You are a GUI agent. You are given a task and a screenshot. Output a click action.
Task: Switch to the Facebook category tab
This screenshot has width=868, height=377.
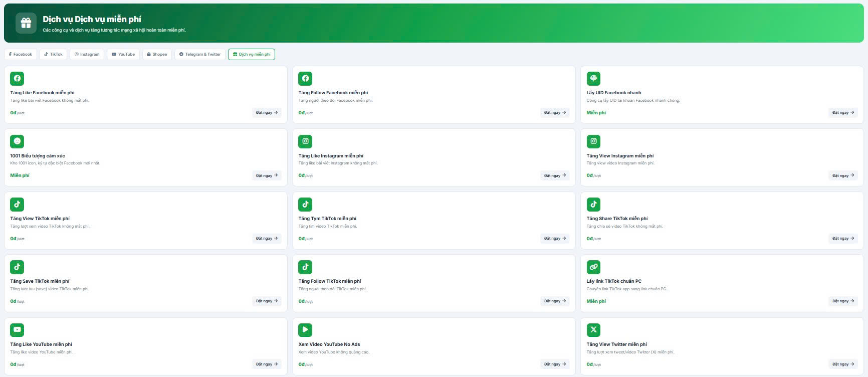tap(21, 54)
